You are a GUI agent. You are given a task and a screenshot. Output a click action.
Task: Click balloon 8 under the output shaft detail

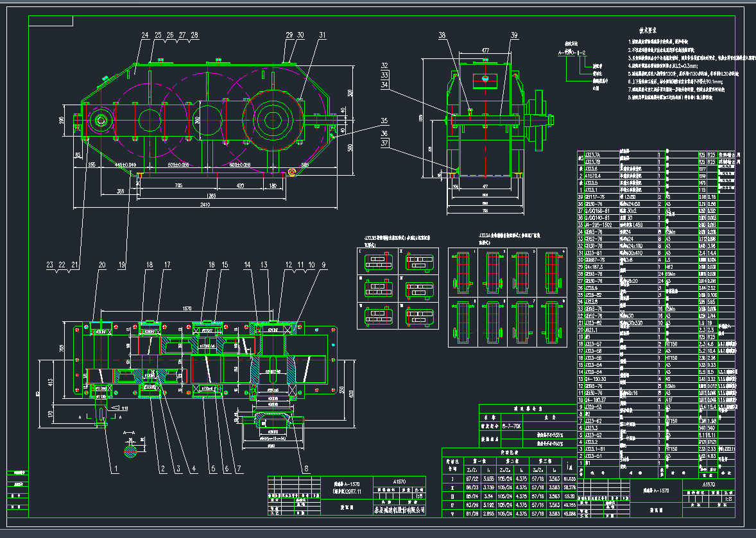click(307, 469)
